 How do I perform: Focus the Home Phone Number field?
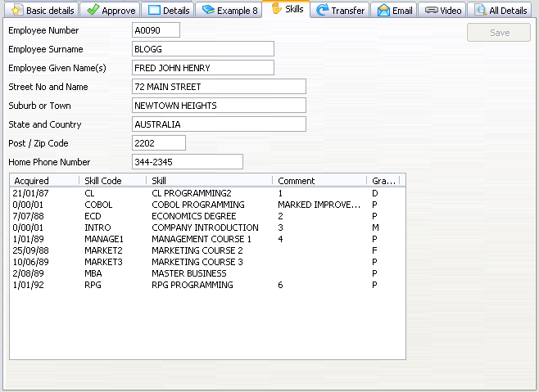coord(188,162)
